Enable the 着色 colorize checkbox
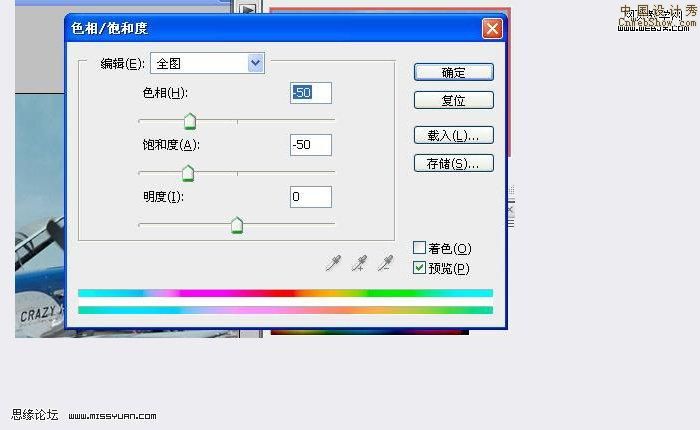This screenshot has width=700, height=430. pyautogui.click(x=419, y=247)
